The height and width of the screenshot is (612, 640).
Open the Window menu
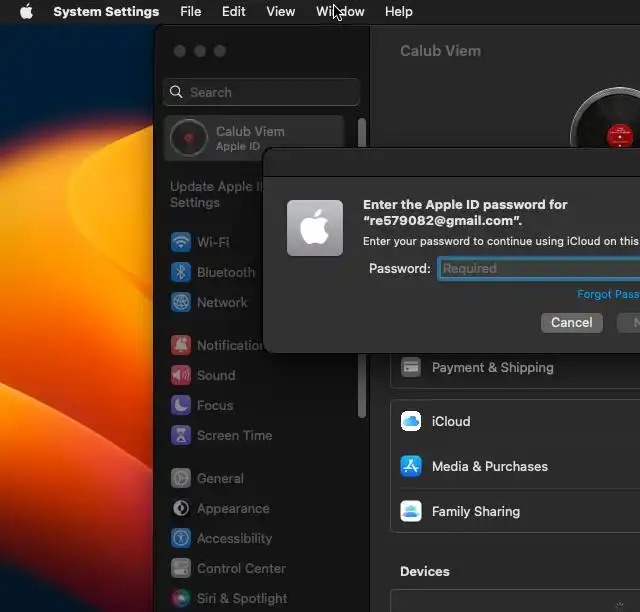click(x=340, y=11)
